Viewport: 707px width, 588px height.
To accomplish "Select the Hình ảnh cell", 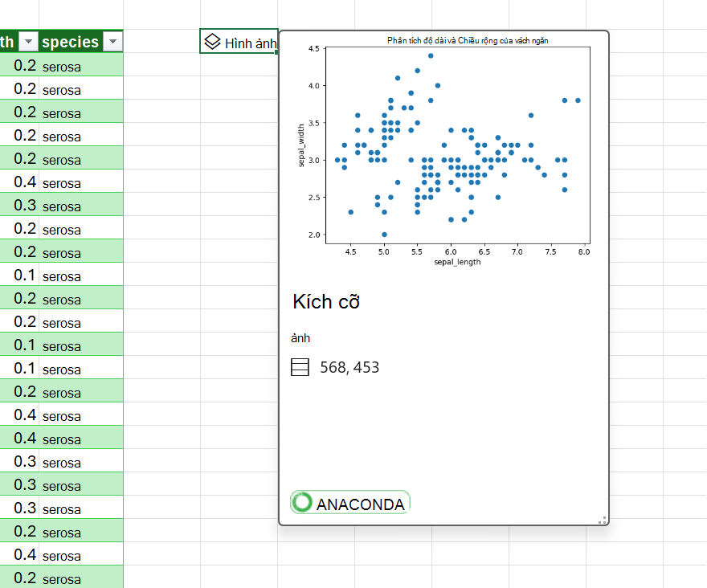I will click(239, 41).
